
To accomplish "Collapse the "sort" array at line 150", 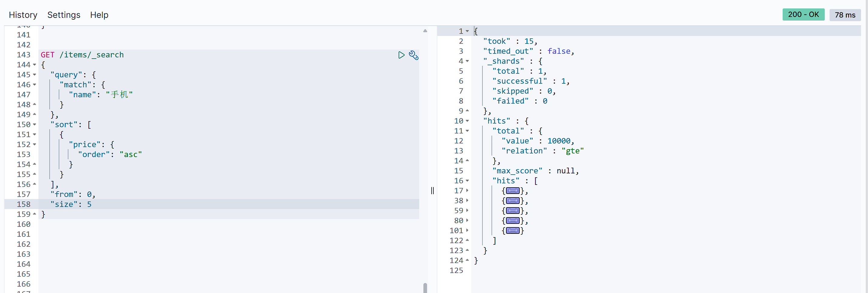I will tap(35, 125).
